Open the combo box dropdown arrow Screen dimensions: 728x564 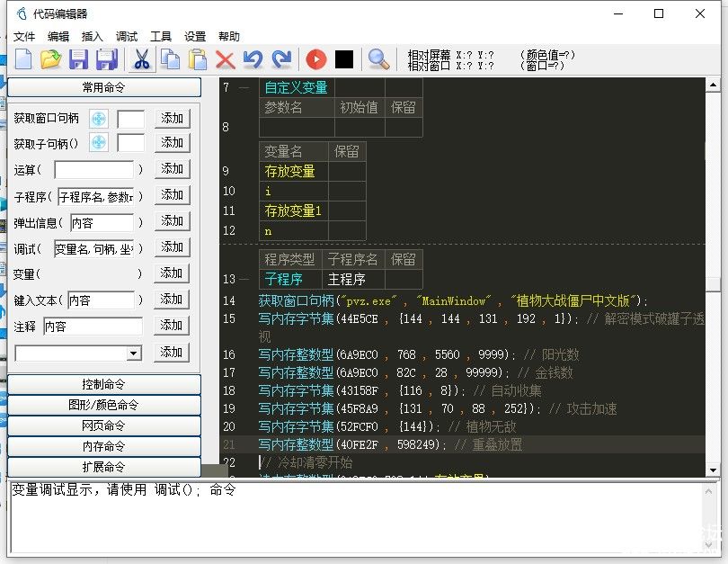(134, 354)
